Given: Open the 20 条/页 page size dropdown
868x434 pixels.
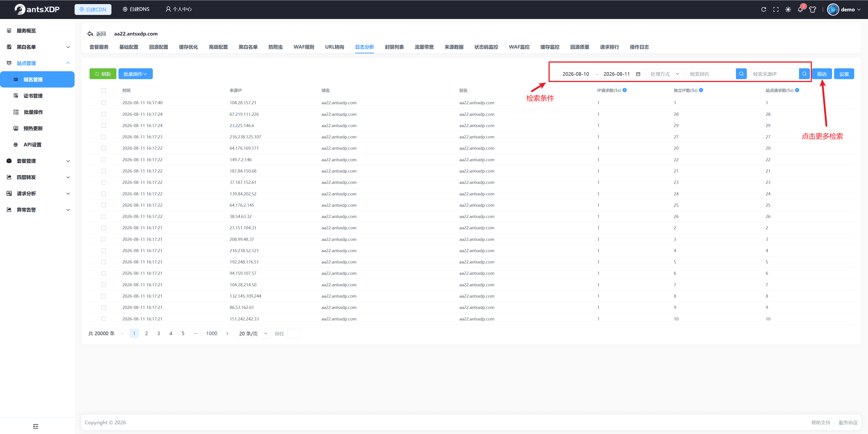Looking at the screenshot, I should pyautogui.click(x=253, y=334).
